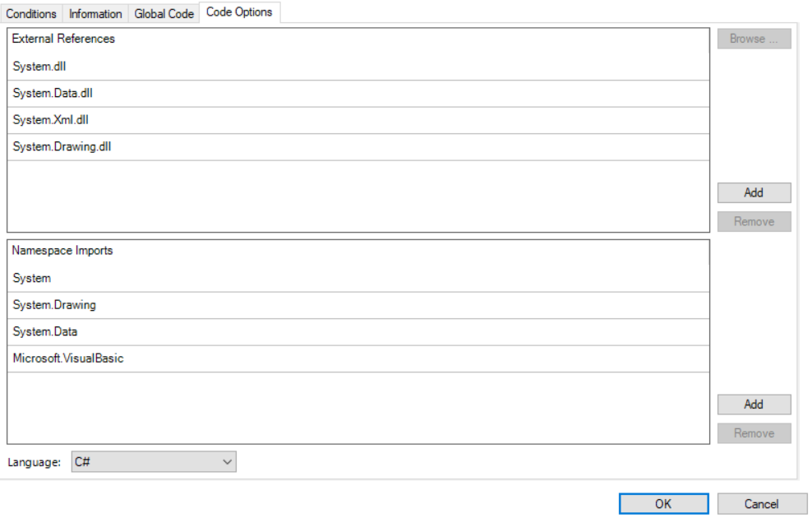The height and width of the screenshot is (518, 812).
Task: Click Add button for Namespace Imports
Action: 754,405
